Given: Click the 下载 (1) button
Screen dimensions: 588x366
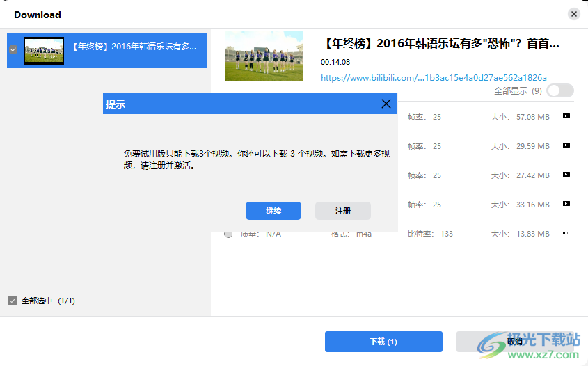Looking at the screenshot, I should [383, 342].
